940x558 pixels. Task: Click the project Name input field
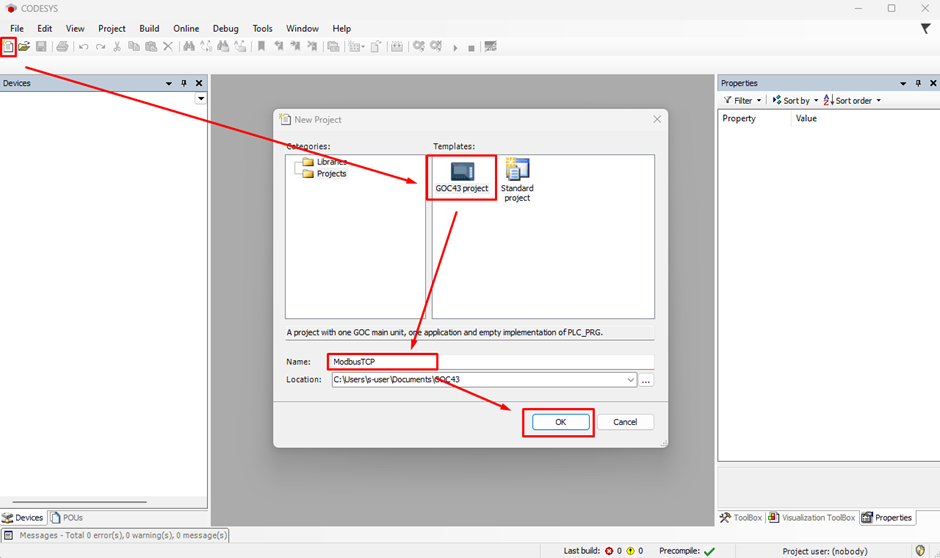coord(492,361)
